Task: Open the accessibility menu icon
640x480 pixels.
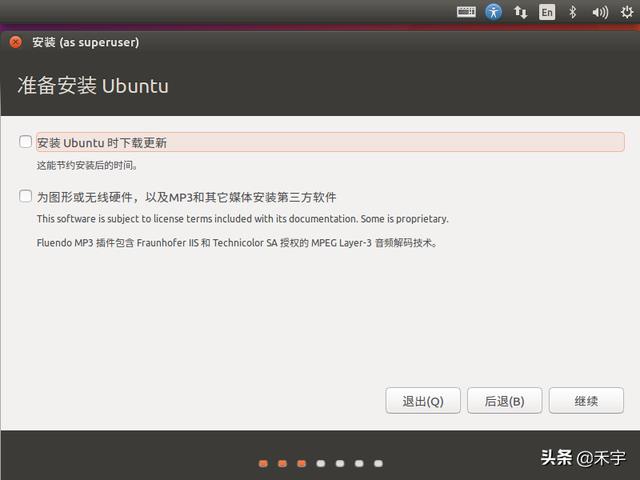Action: (493, 12)
